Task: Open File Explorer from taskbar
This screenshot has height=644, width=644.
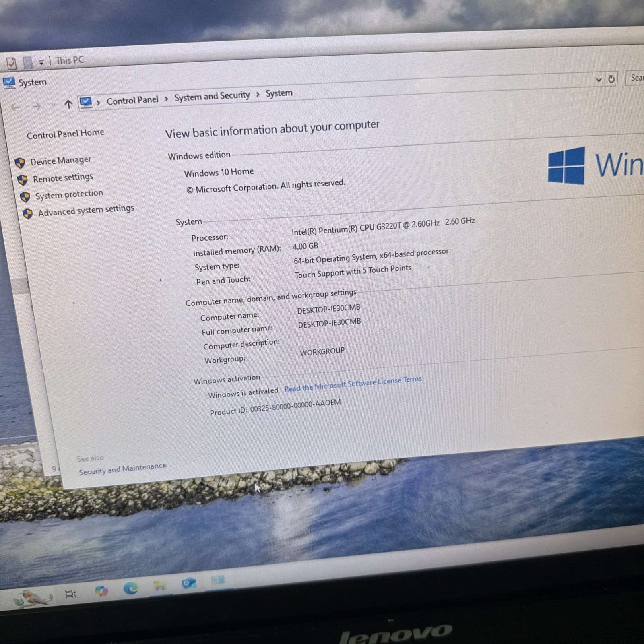Action: (160, 586)
